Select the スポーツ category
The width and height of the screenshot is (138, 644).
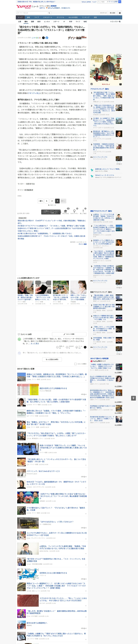click(x=56, y=21)
